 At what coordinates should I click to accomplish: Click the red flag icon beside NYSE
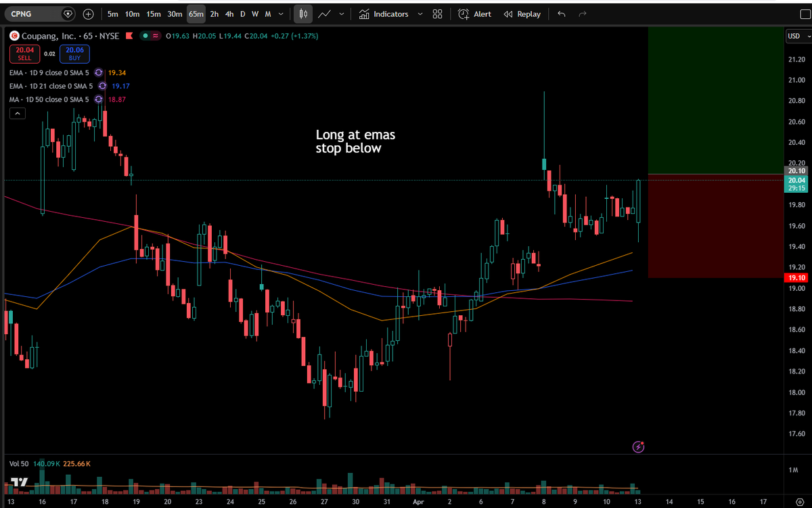(129, 36)
